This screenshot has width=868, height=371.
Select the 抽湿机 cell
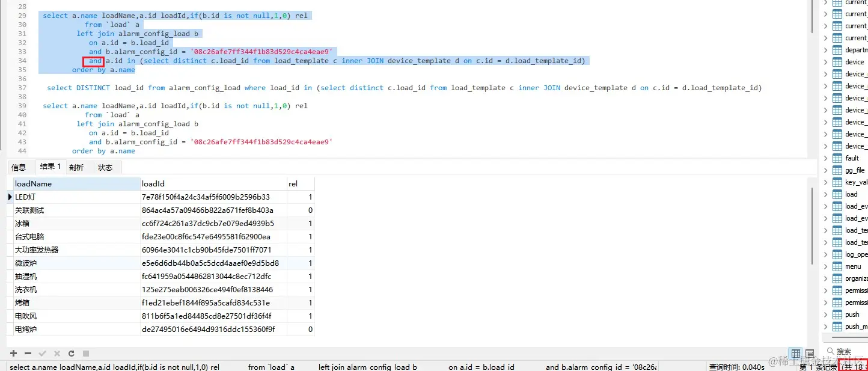coord(77,276)
